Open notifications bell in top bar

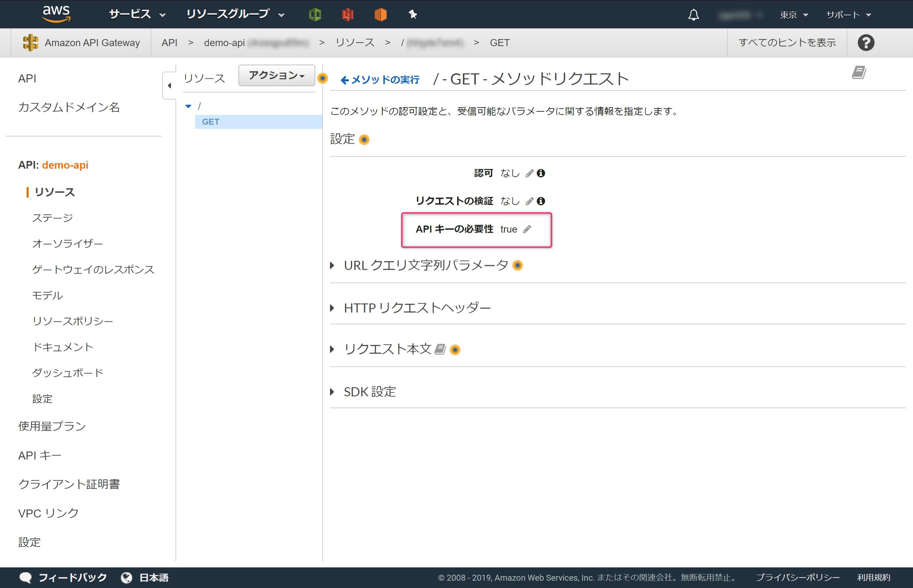click(x=693, y=15)
